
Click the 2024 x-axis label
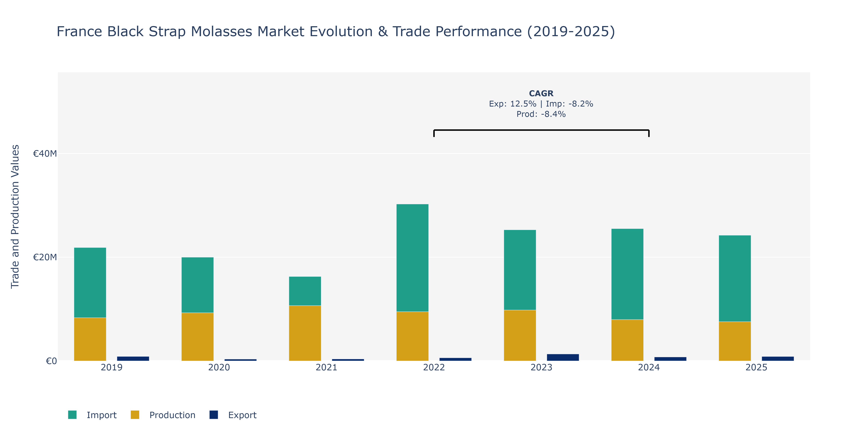point(649,368)
